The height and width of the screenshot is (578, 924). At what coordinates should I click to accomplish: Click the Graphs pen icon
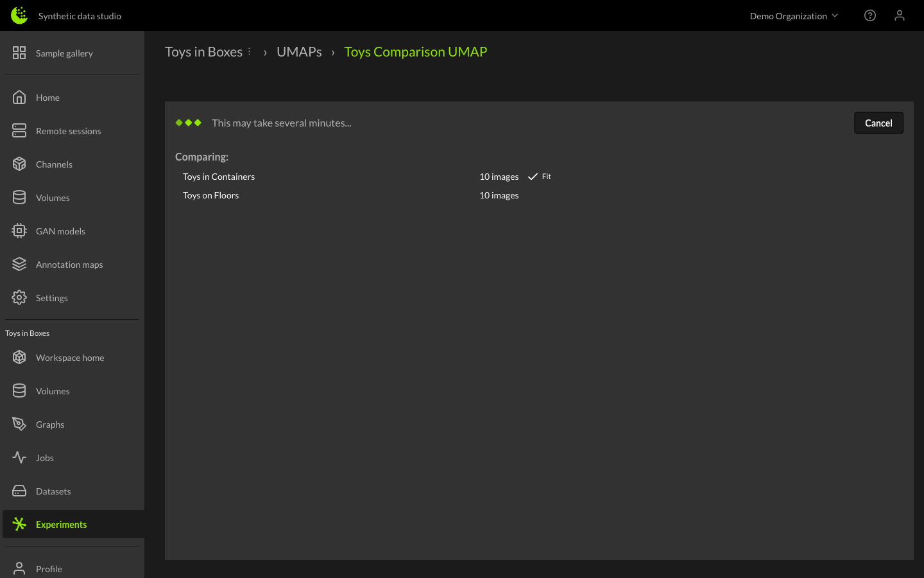tap(19, 425)
